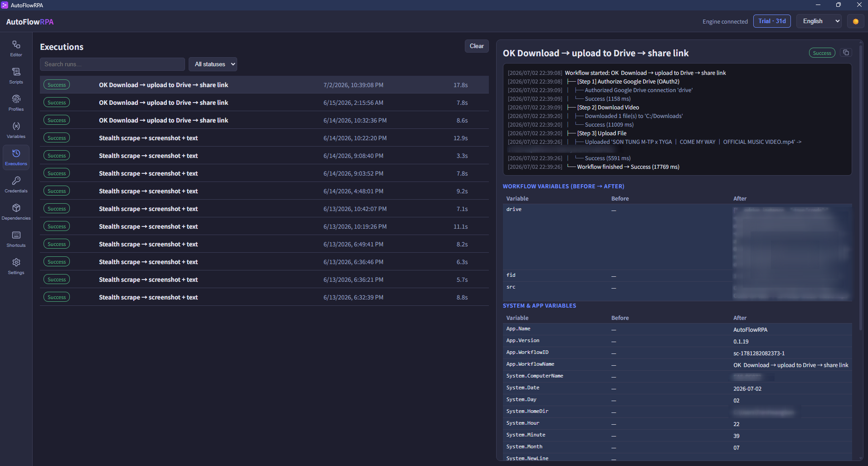
Task: Select the run from 6/14/2026, 10:32:36 PM
Action: click(264, 120)
